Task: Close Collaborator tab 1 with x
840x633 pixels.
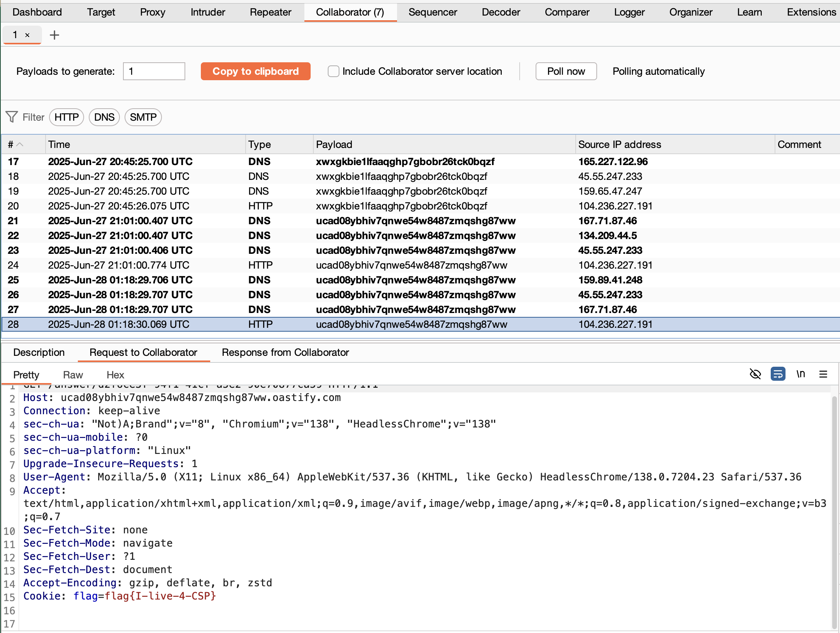Action: (x=27, y=35)
